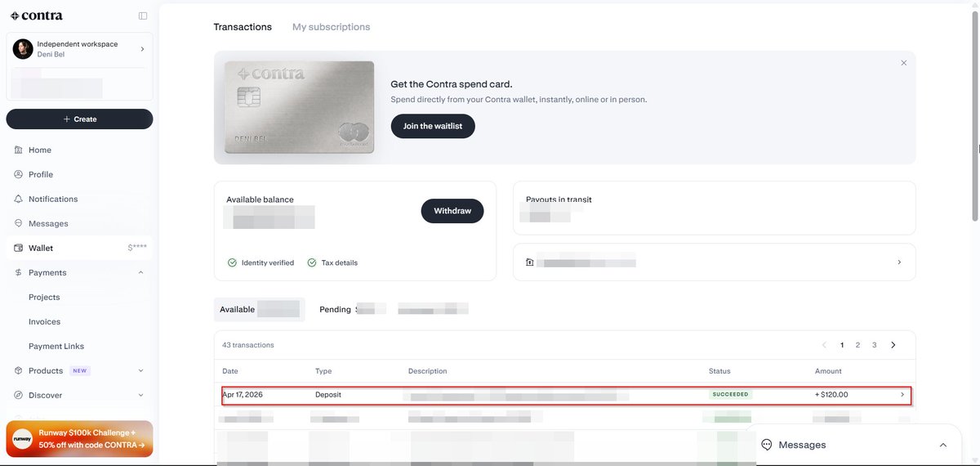Open Tax details label
This screenshot has height=466, width=980.
pyautogui.click(x=339, y=262)
